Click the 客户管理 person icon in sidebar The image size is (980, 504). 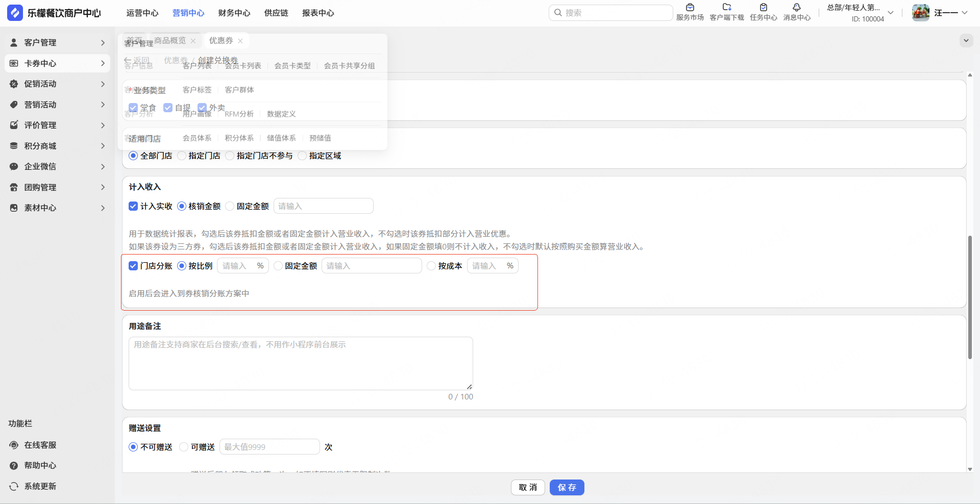coord(14,43)
